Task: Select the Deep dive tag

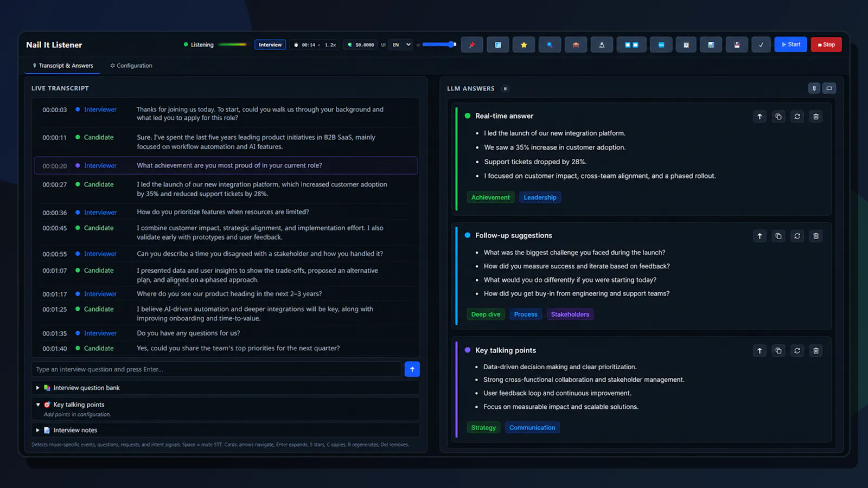Action: 486,314
